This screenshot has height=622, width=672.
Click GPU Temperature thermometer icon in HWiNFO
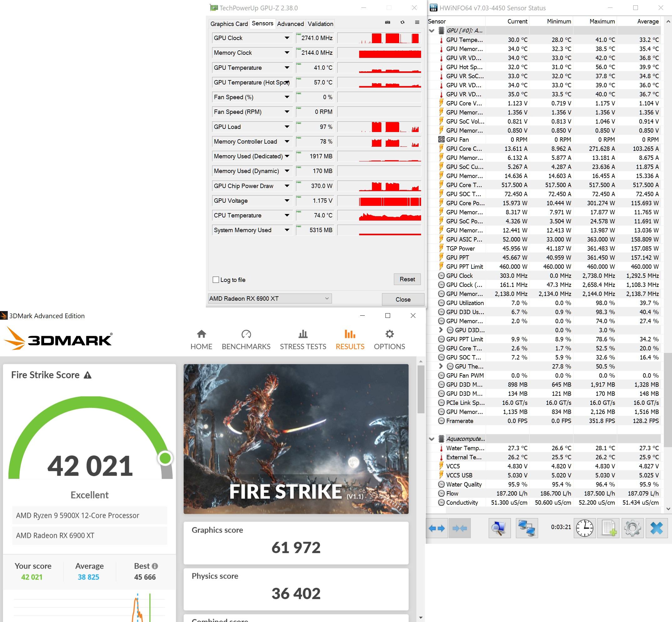point(441,40)
